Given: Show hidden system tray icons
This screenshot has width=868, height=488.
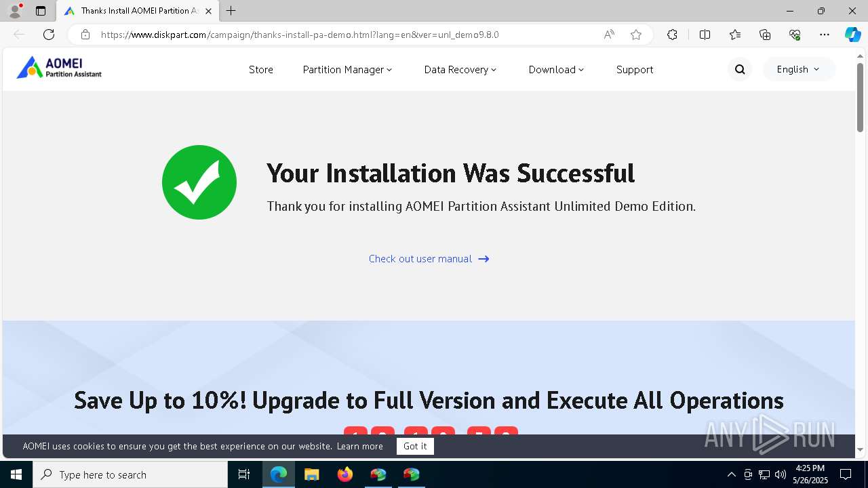Looking at the screenshot, I should pyautogui.click(x=731, y=474).
